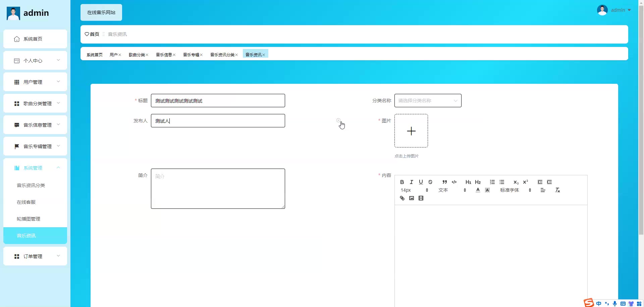Increase indent in the editor
This screenshot has width=644, height=307.
[549, 182]
